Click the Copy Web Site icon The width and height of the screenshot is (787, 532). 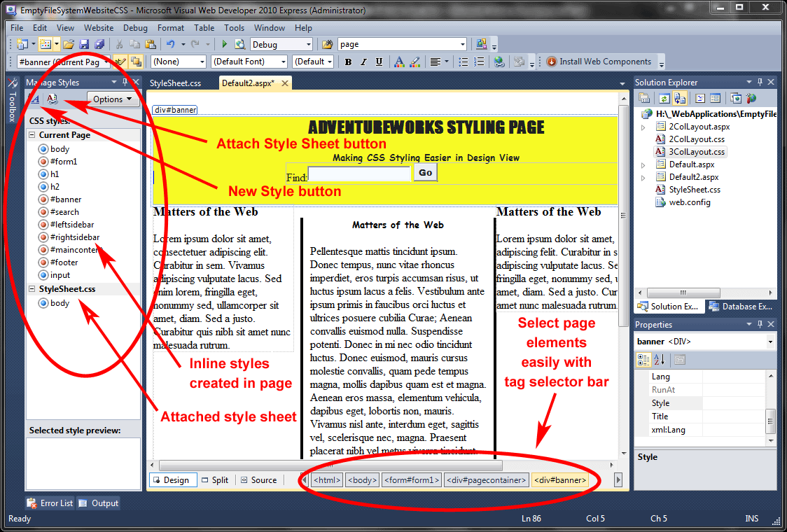pyautogui.click(x=736, y=99)
